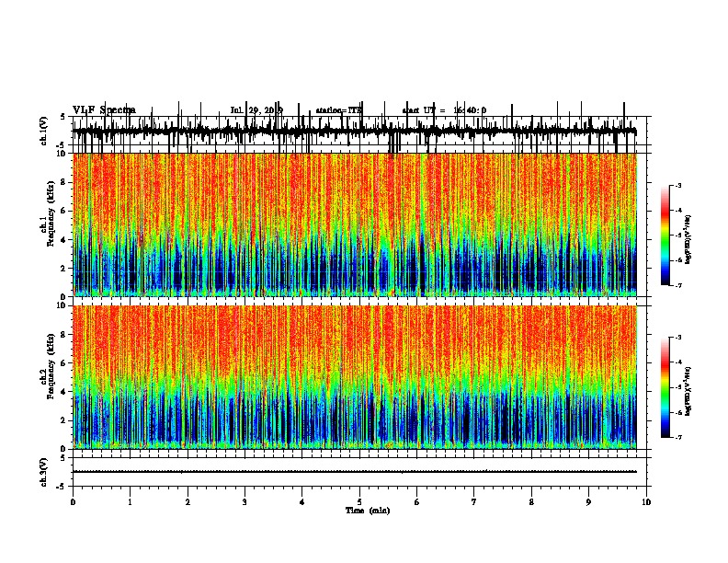Select the flat ch.3 waveform trace
This screenshot has width=728, height=563.
click(x=355, y=472)
